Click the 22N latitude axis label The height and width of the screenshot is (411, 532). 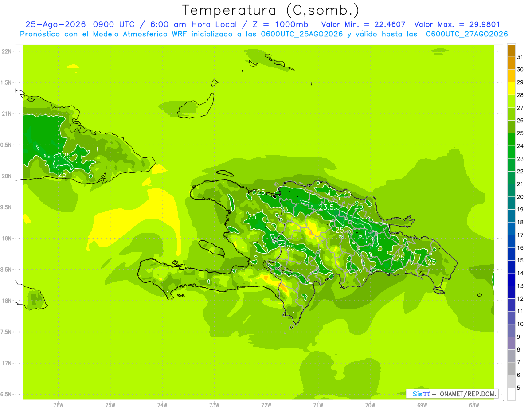7,51
